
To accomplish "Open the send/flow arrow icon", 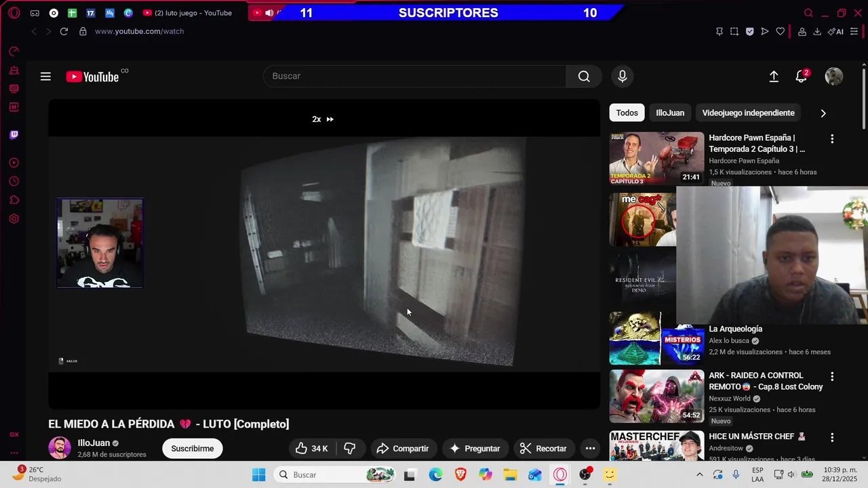I will pos(765,31).
